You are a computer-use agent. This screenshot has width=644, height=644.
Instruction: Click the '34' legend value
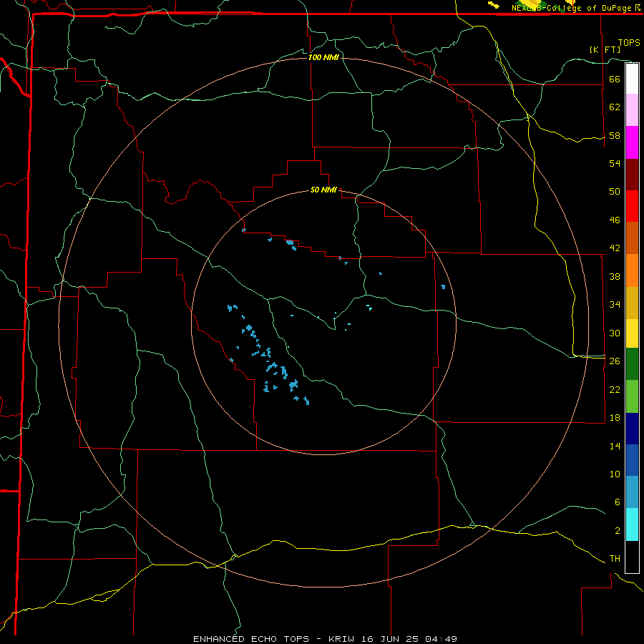[x=615, y=305]
